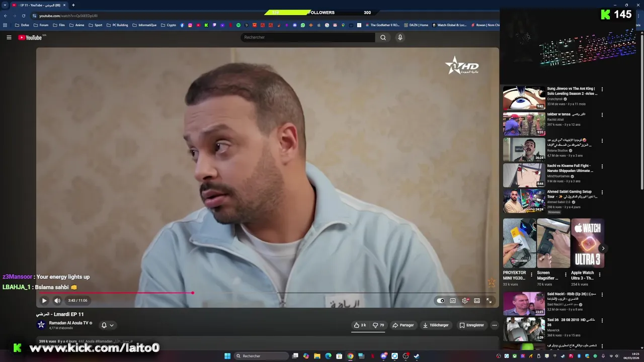Open the Itachi vs Kisame Full Fight title

point(571,168)
